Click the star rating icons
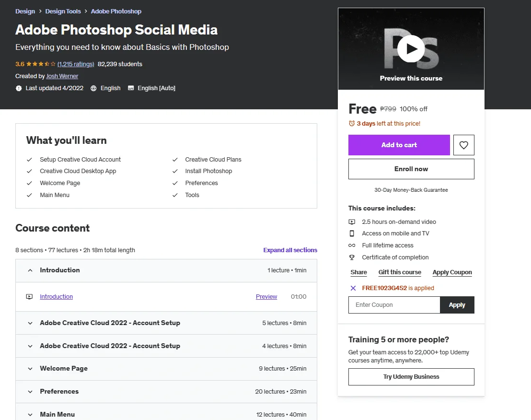Screen dimensions: 531x420 pyautogui.click(x=41, y=64)
